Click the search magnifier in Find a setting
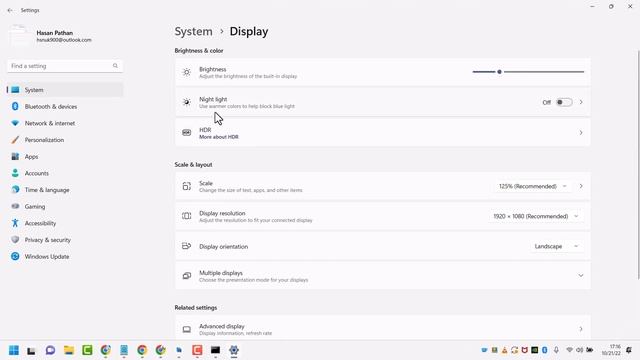This screenshot has height=360, width=640. point(115,66)
